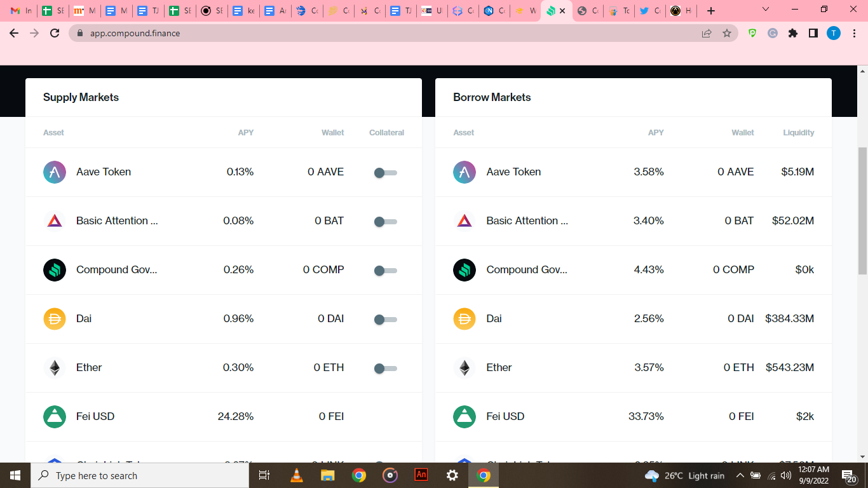Open the Chrome three-dot menu
Viewport: 868px width, 488px height.
[854, 33]
